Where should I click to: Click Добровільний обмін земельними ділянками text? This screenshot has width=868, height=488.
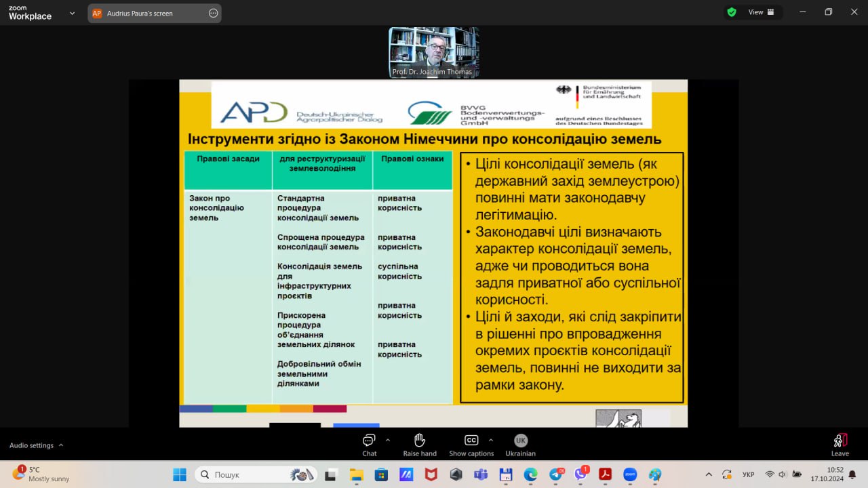[x=319, y=373]
